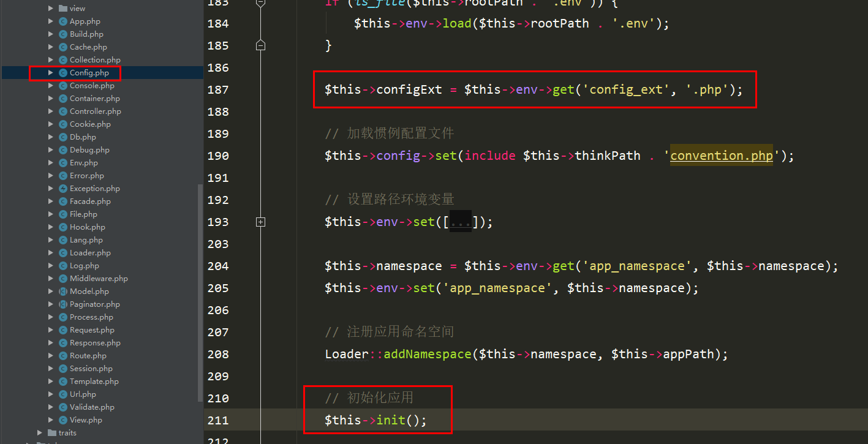Click thinkPath property on line 190

pos(608,156)
